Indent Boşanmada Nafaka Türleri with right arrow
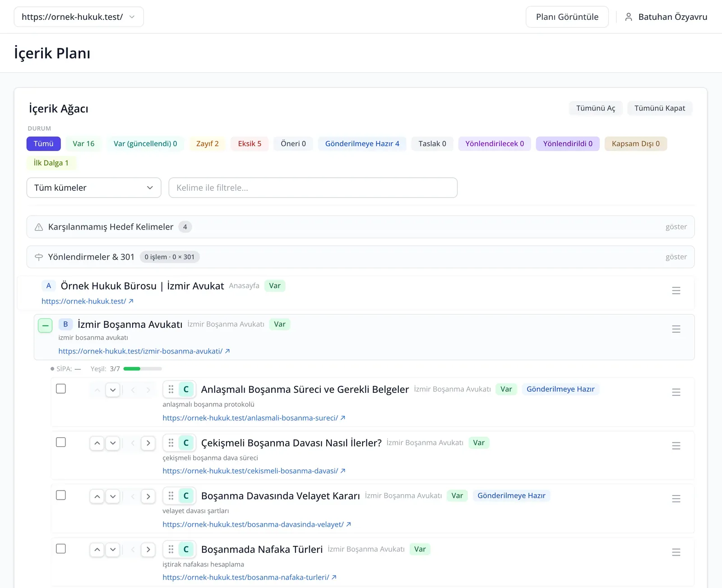Viewport: 722px width, 588px height. point(148,550)
